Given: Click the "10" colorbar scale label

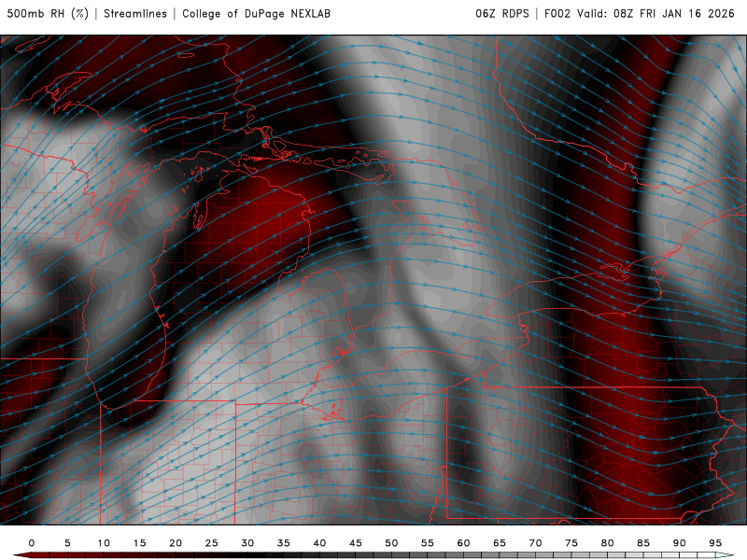Looking at the screenshot, I should pos(104,543).
